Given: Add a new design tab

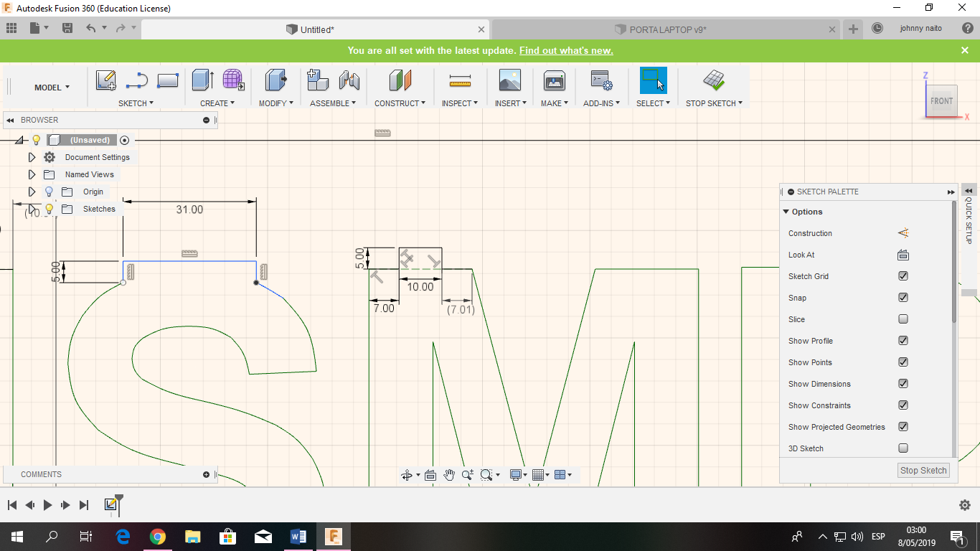Looking at the screenshot, I should pos(853,29).
